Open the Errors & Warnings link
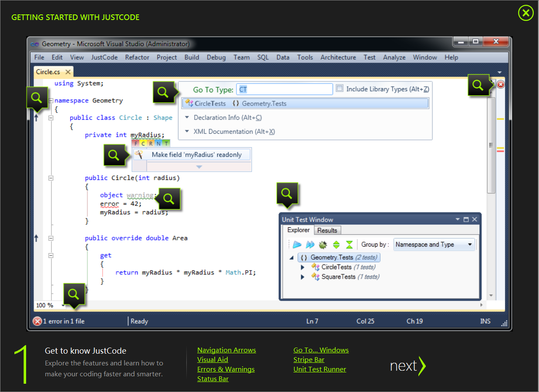The width and height of the screenshot is (539, 392). [226, 369]
